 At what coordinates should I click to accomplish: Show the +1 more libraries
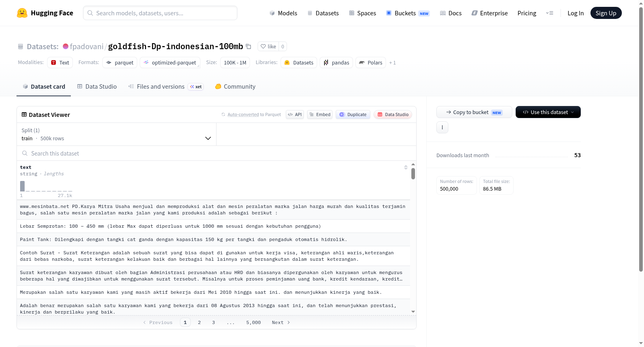coord(392,62)
